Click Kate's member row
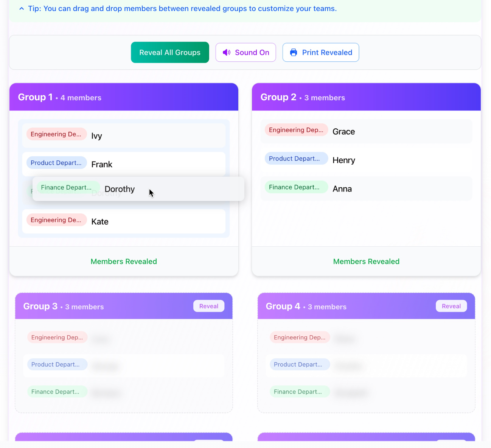This screenshot has width=491, height=448. pyautogui.click(x=124, y=221)
